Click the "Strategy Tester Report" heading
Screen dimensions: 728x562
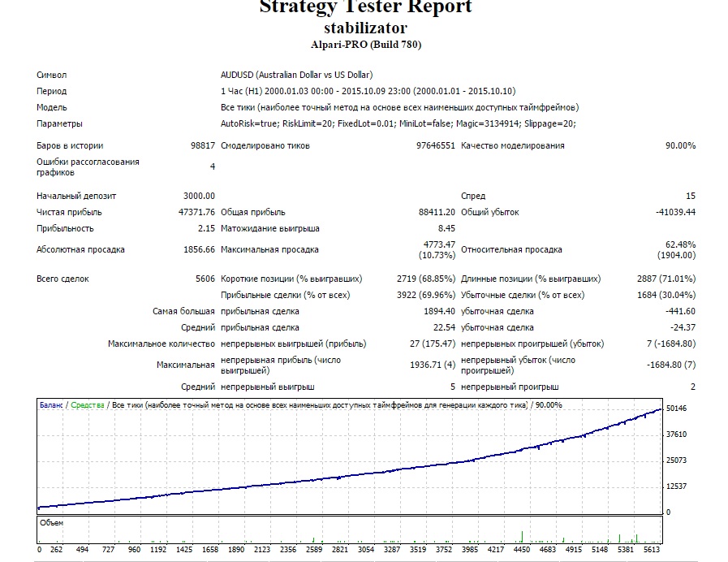coord(365,7)
